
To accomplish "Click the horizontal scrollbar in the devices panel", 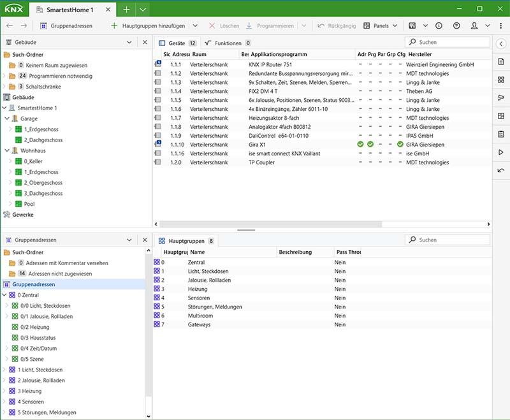I will click(x=270, y=224).
